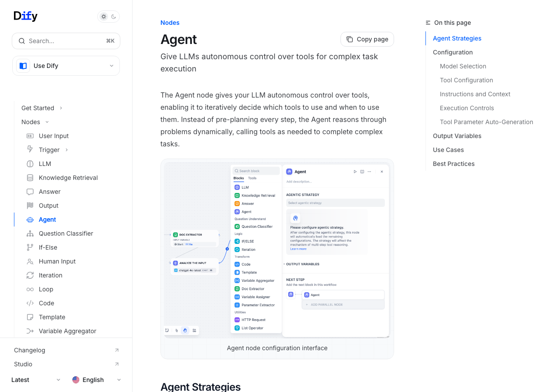This screenshot has height=392, width=558.
Task: Click the If-Else branch icon
Action: (x=30, y=247)
